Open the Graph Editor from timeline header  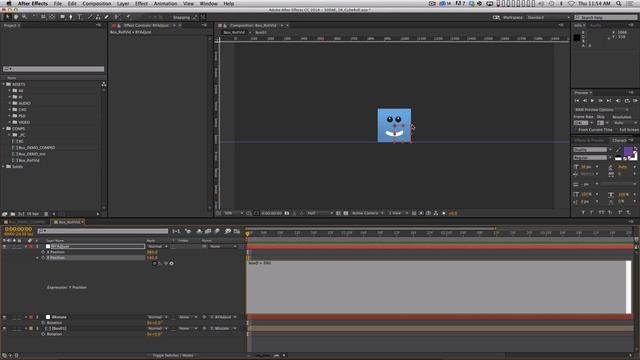pos(237,231)
